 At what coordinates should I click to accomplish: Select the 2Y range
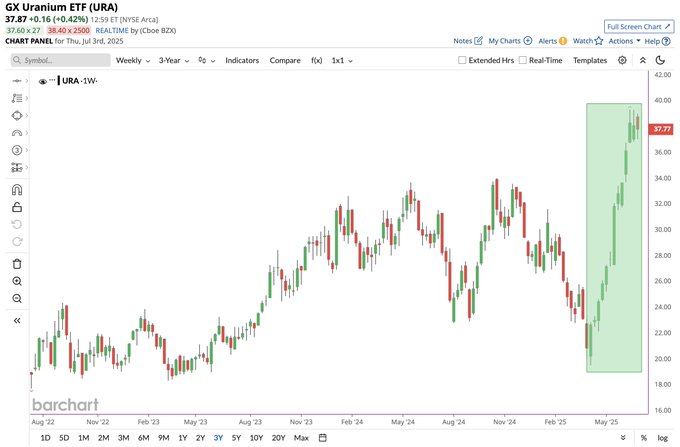(x=200, y=438)
